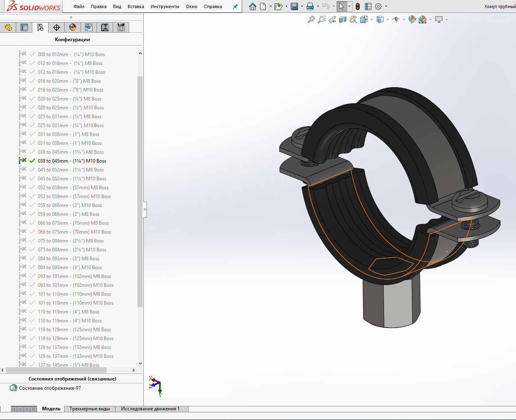This screenshot has width=516, height=420.
Task: Select 110 to 119mm (4") M10 Boss configuration
Action: pyautogui.click(x=69, y=321)
